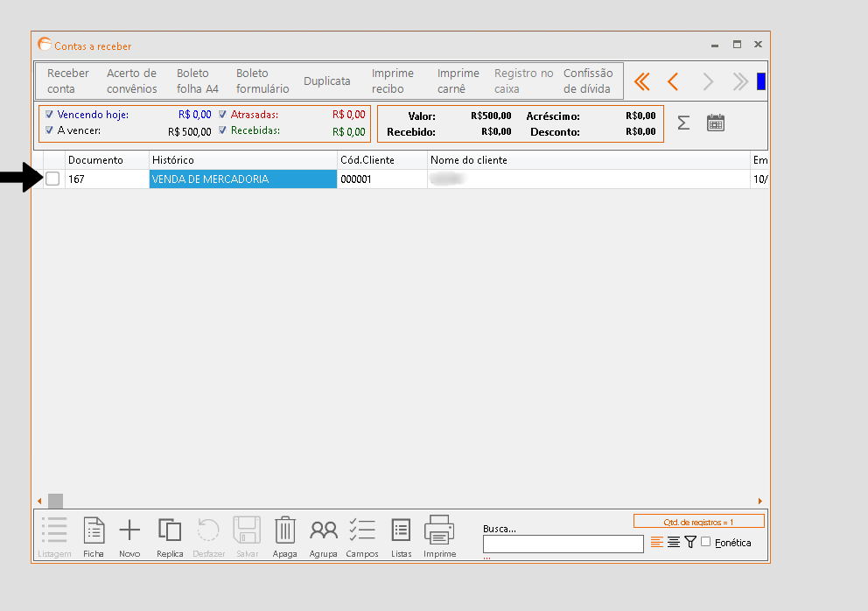Click Registro no caixa

523,81
